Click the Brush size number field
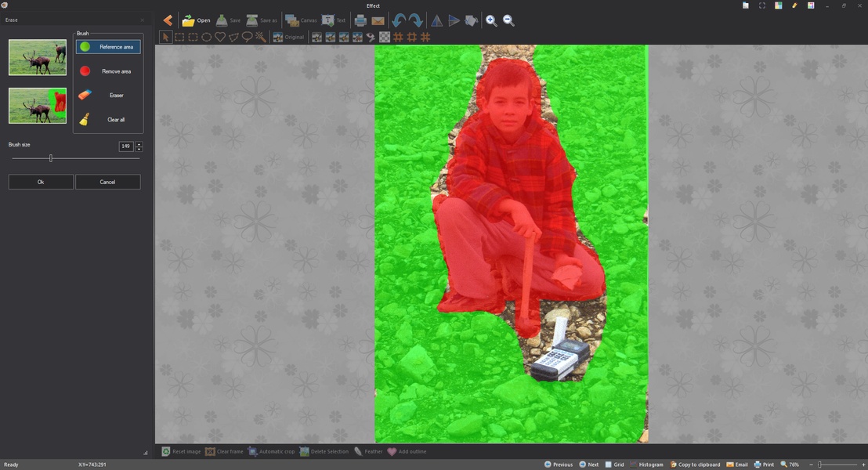 (126, 146)
